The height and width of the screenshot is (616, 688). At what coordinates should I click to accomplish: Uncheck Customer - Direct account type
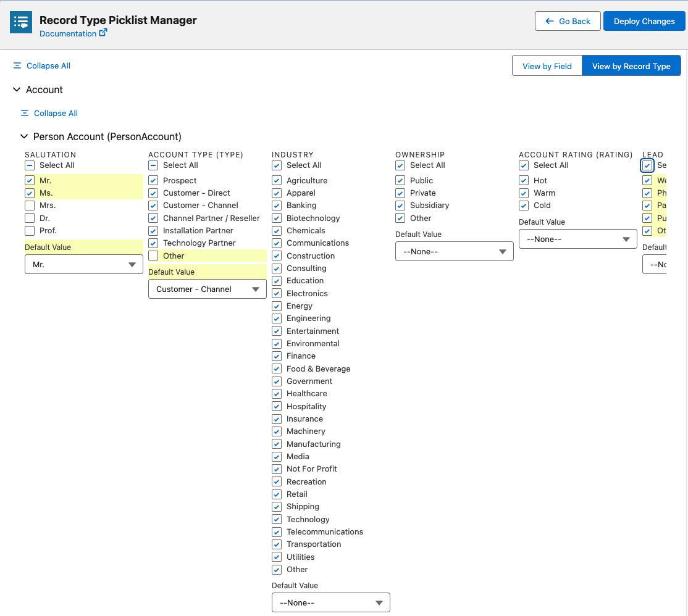[153, 193]
